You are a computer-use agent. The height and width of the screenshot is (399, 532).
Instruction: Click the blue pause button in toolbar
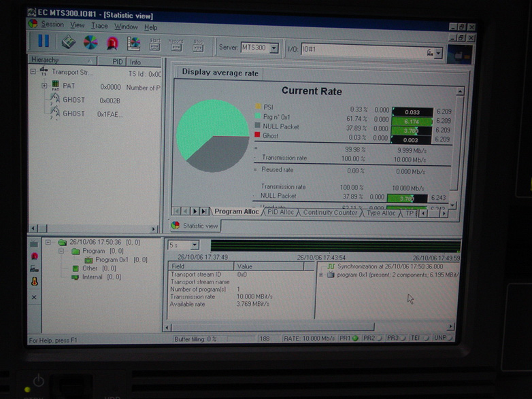[43, 42]
